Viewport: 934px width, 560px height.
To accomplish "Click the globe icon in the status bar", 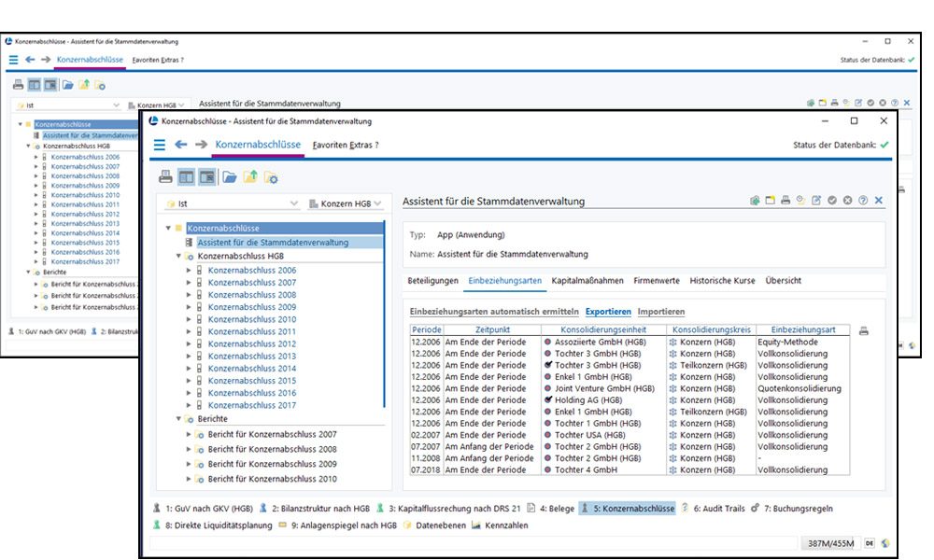I will [885, 543].
